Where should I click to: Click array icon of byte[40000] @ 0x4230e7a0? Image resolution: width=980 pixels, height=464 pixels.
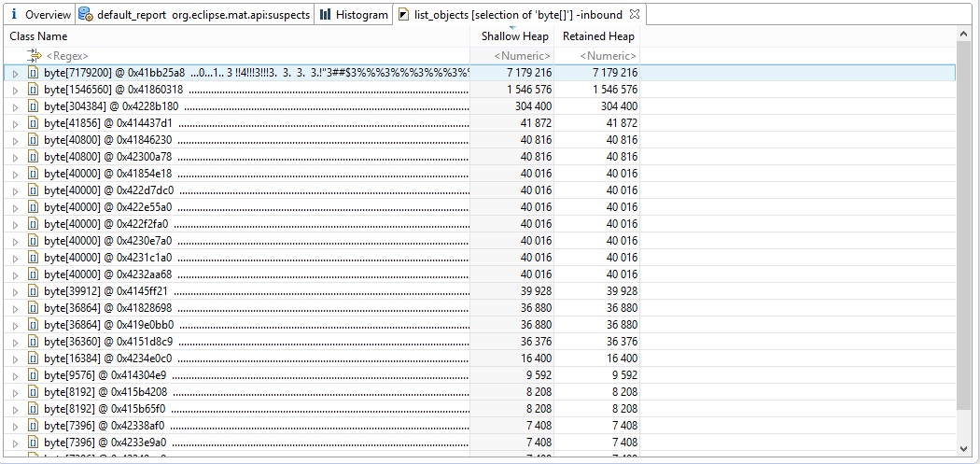(33, 241)
